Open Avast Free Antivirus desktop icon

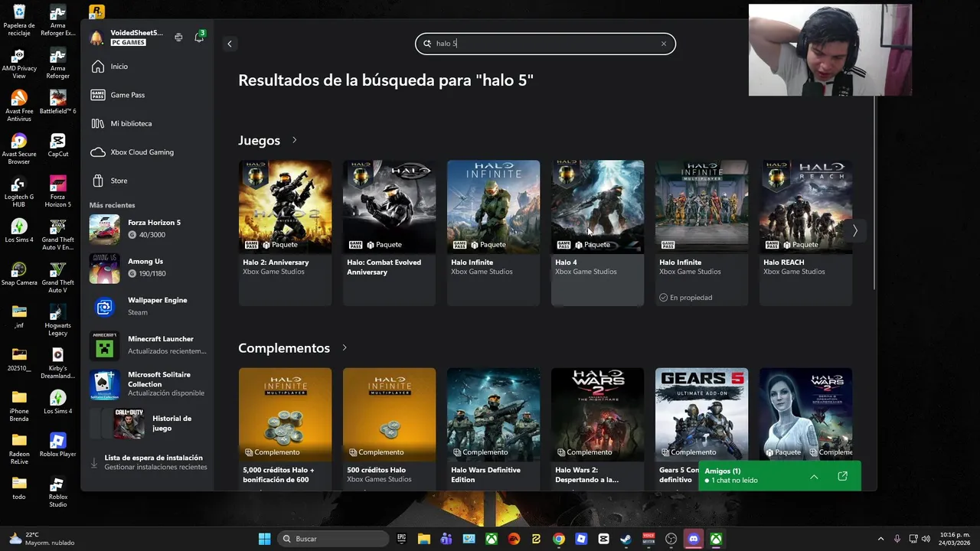pyautogui.click(x=19, y=106)
